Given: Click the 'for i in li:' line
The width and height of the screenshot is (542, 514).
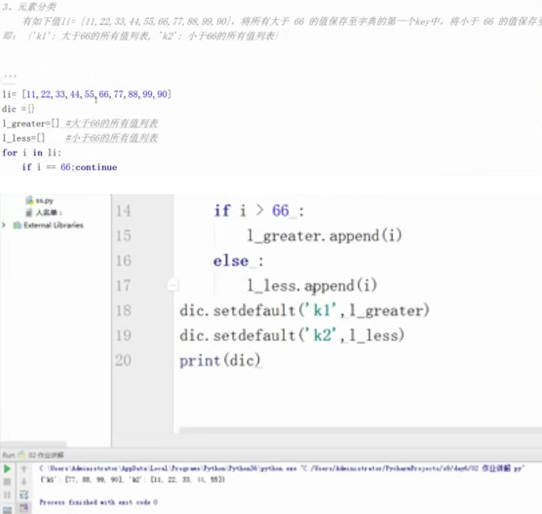Looking at the screenshot, I should click(31, 152).
